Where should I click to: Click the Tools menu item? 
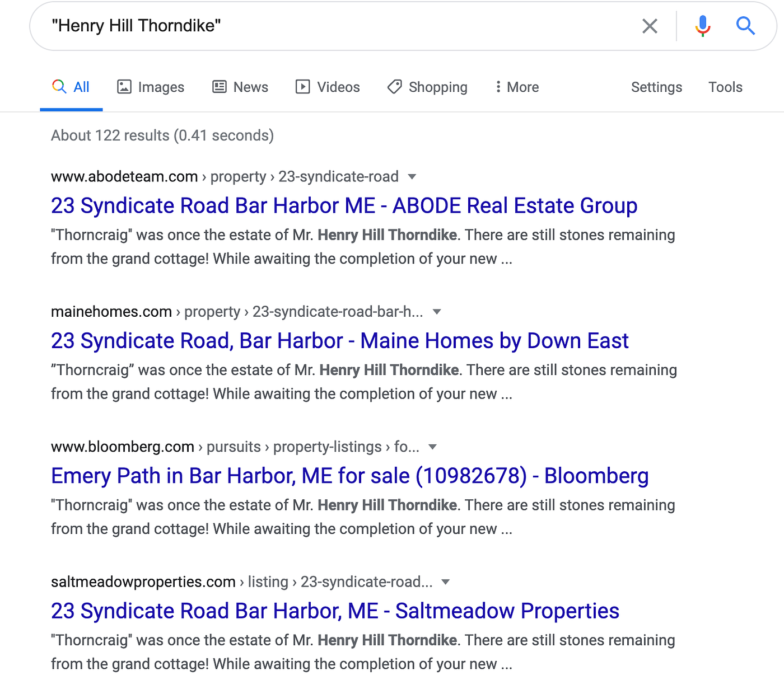click(725, 87)
